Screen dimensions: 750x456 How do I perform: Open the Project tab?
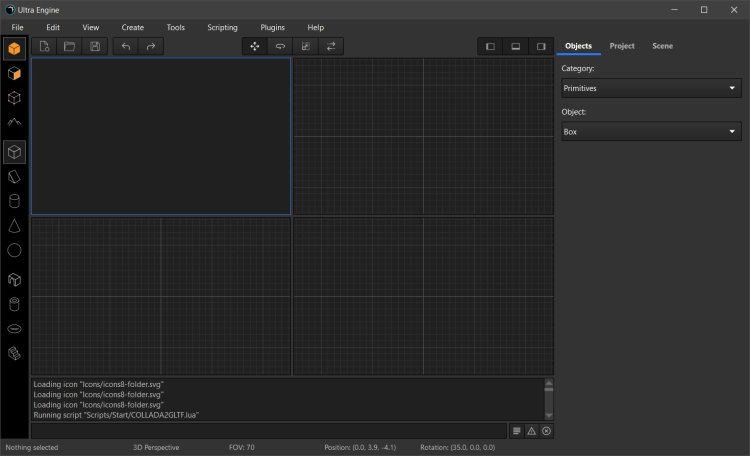tap(622, 46)
